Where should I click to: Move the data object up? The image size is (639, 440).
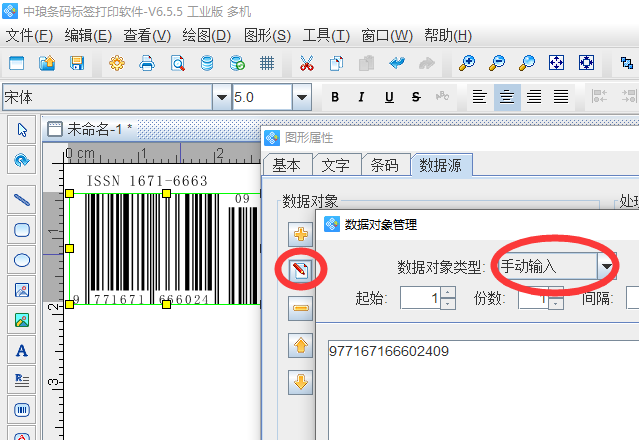[x=301, y=345]
